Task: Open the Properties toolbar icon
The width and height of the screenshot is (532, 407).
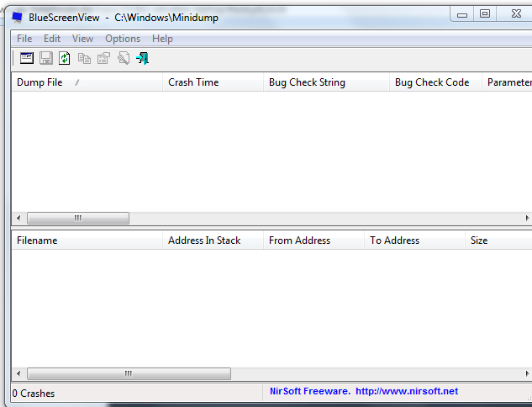Action: (104, 58)
